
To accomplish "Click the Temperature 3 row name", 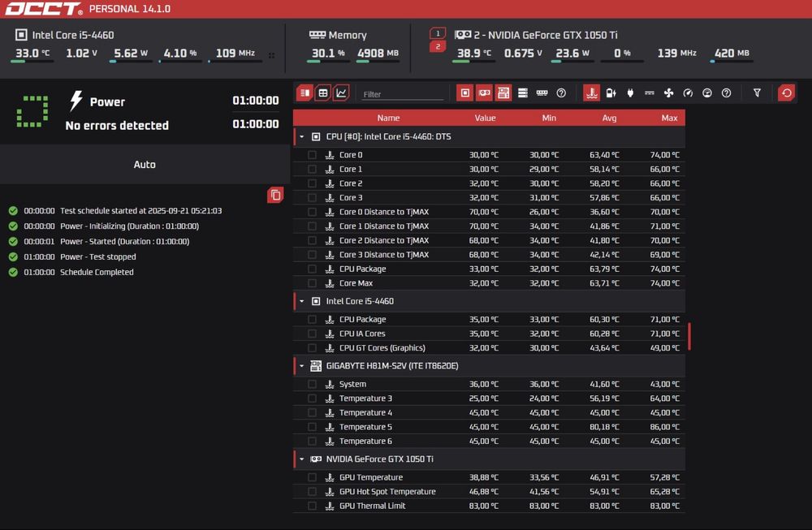I will coord(365,399).
